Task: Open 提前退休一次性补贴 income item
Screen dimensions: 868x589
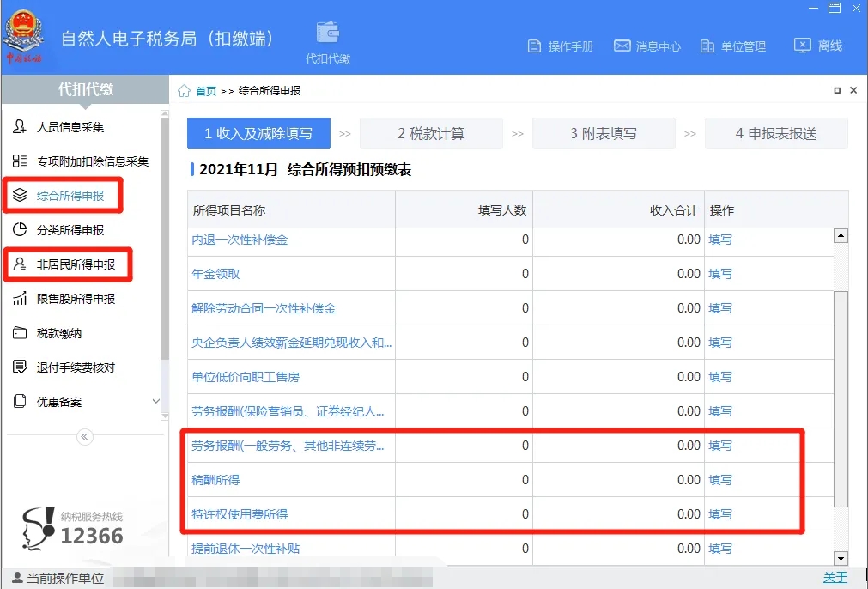Action: (x=246, y=549)
